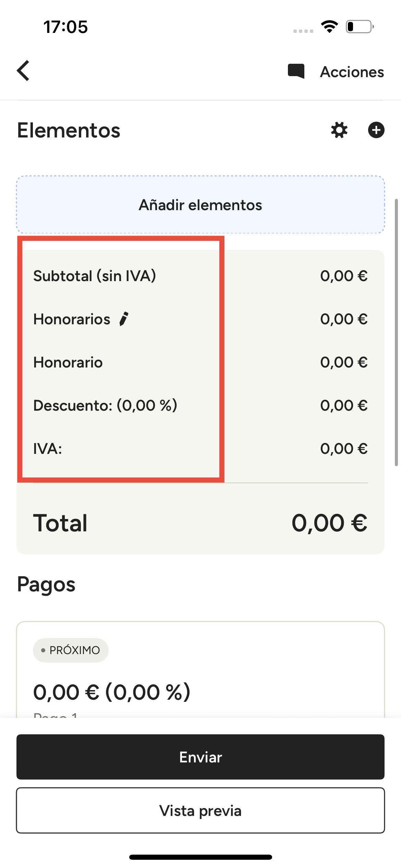Screen dimensions: 401x868
Task: Tap the Total amount 0,00 €
Action: tap(329, 523)
